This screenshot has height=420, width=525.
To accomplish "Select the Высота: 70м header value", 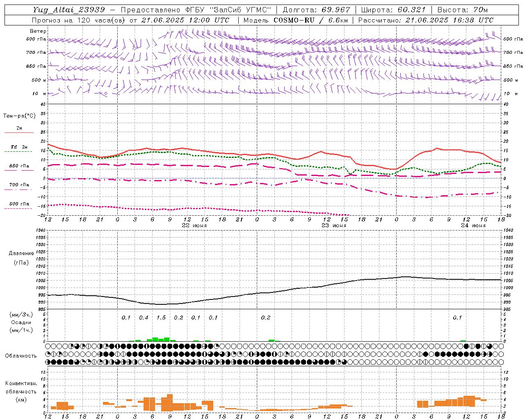I will (463, 10).
